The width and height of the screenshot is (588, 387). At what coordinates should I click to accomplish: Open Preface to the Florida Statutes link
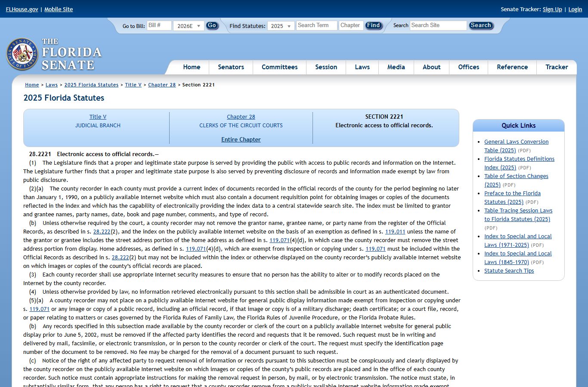pyautogui.click(x=512, y=197)
